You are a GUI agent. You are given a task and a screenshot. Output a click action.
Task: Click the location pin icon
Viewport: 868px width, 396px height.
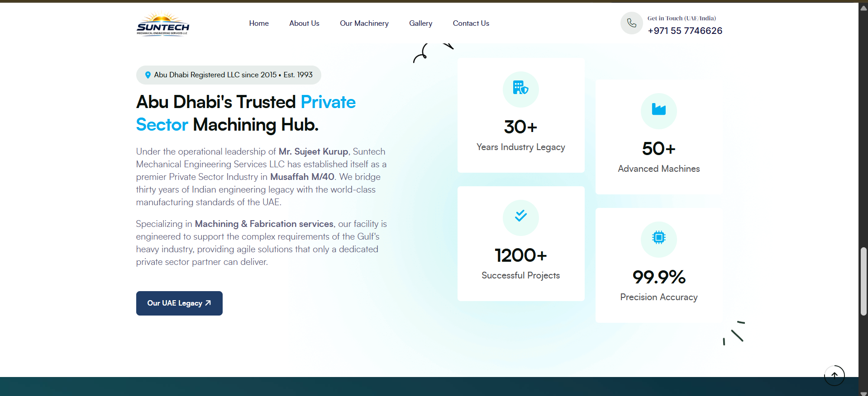tap(148, 75)
